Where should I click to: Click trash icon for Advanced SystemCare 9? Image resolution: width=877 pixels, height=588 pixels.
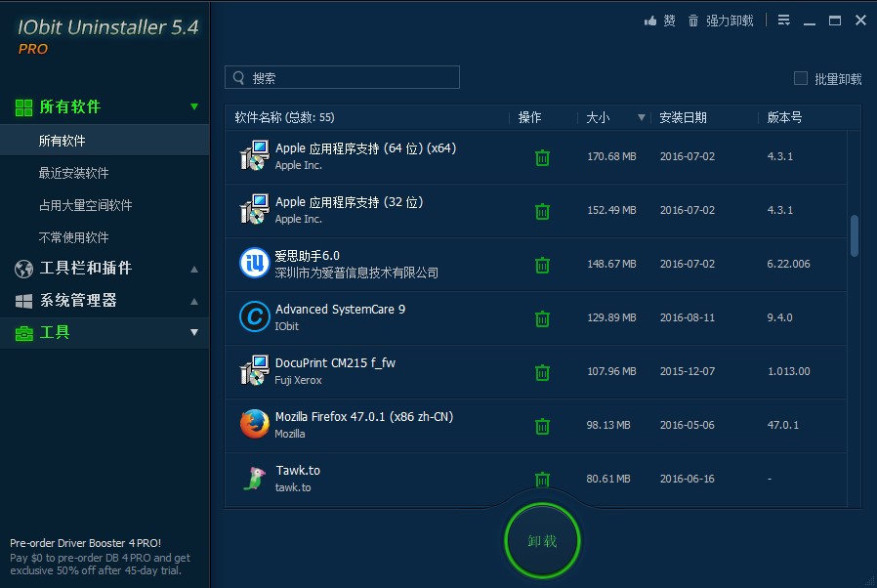[x=542, y=318]
